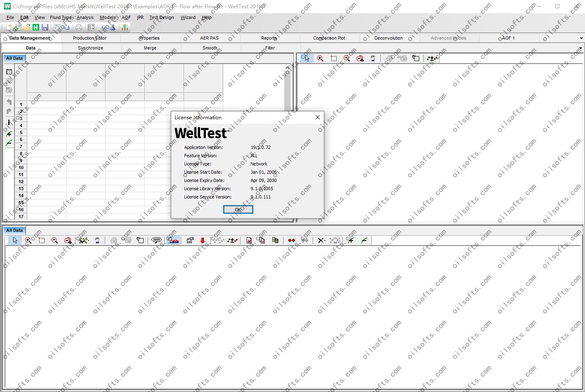585x392 pixels.
Task: Click the Expiry Date value 'Apr 09, 2030'
Action: point(264,180)
